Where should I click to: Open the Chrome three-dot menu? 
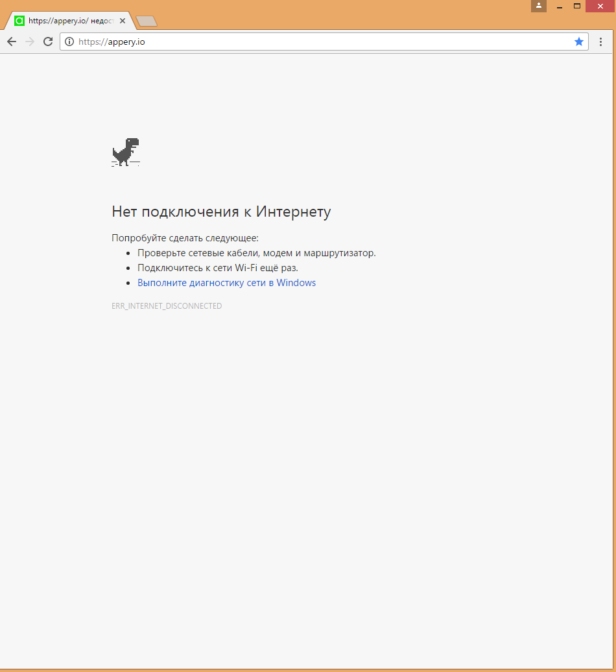point(601,42)
